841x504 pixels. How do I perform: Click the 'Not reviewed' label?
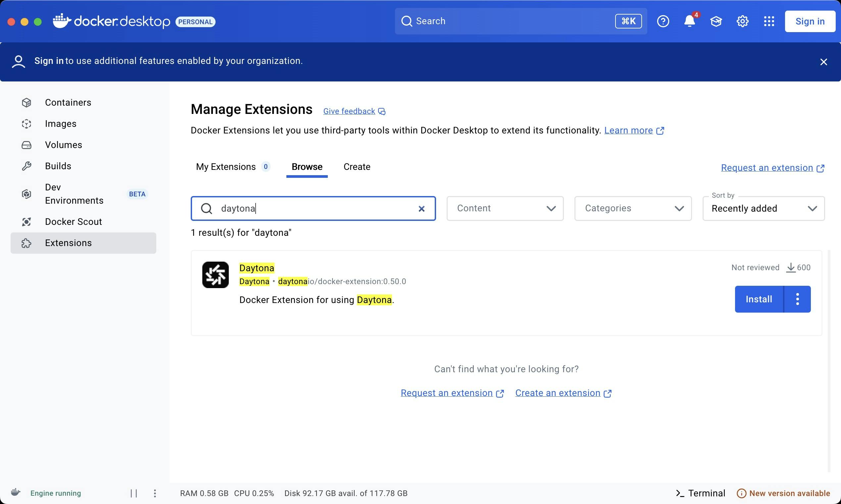755,268
